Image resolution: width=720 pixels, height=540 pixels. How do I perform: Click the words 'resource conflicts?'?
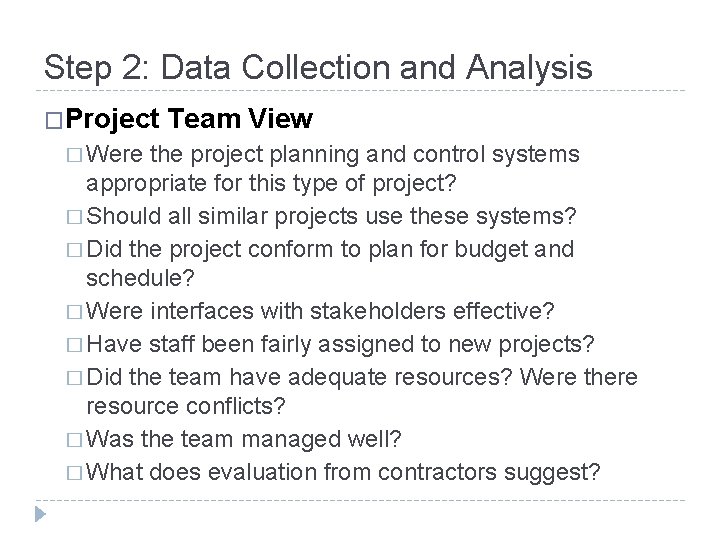(x=186, y=406)
